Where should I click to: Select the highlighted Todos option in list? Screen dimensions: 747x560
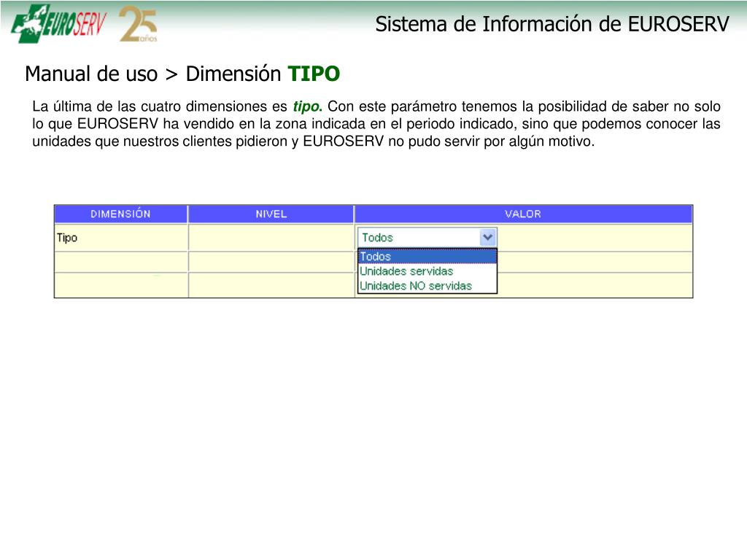(x=427, y=256)
